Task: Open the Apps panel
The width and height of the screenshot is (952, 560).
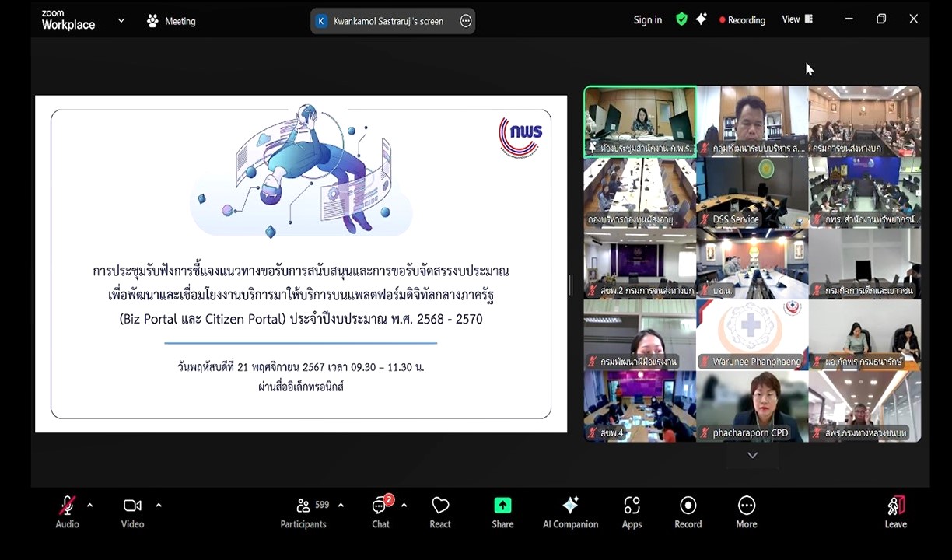Action: click(x=632, y=513)
